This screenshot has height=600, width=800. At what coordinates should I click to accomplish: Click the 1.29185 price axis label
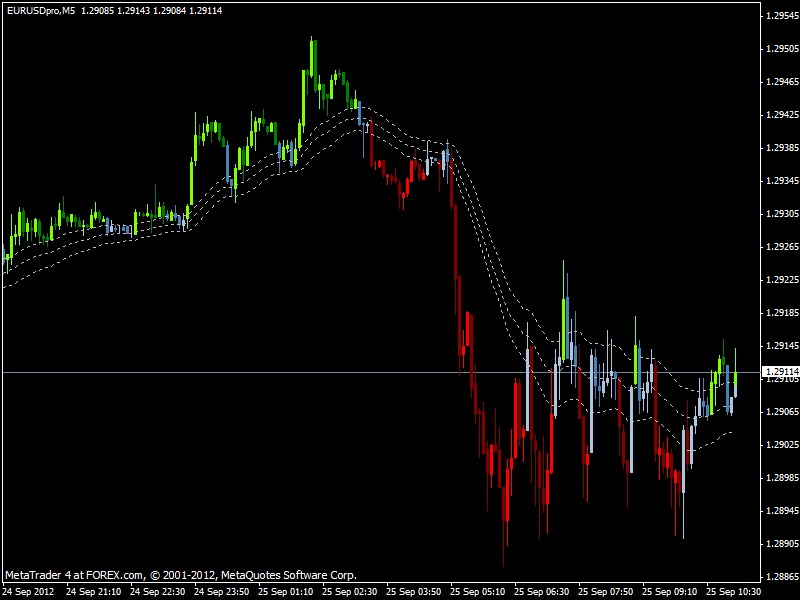click(782, 313)
